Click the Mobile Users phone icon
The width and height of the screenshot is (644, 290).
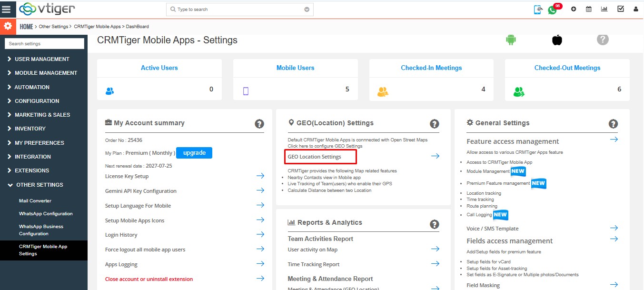tap(246, 91)
